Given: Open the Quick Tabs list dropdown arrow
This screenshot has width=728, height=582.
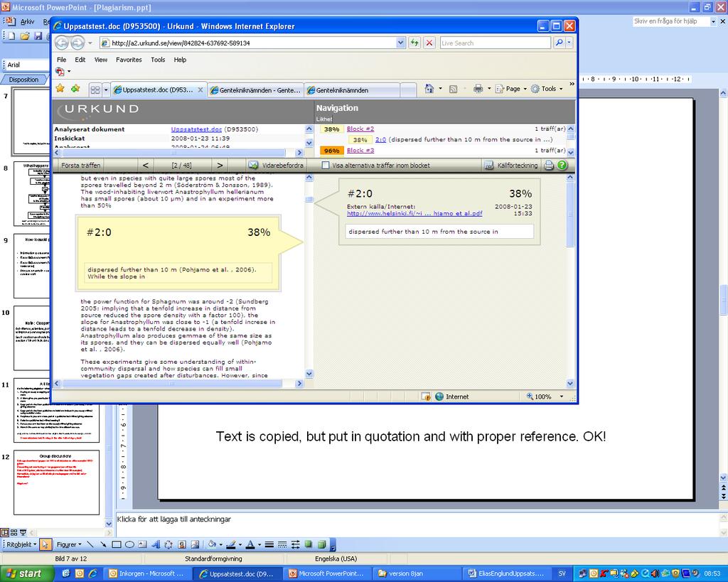Looking at the screenshot, I should 106,90.
